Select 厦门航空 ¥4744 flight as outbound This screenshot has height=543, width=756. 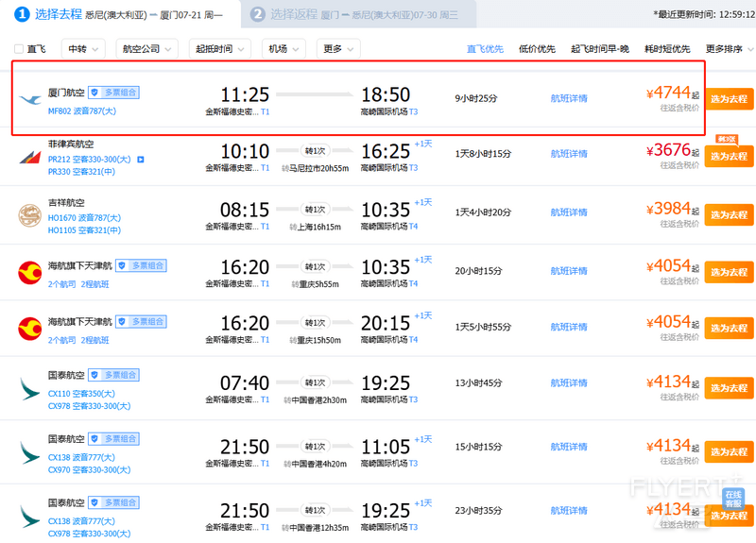(729, 99)
